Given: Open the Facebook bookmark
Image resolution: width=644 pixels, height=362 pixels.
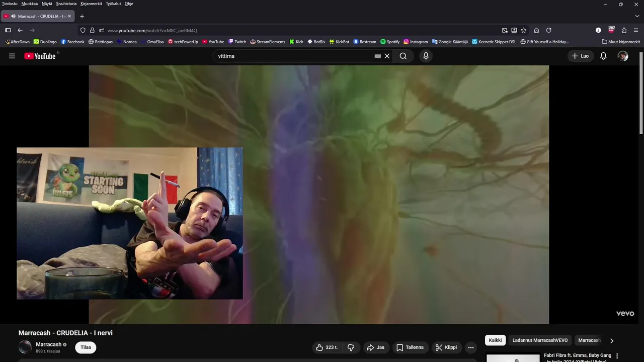Looking at the screenshot, I should [72, 42].
